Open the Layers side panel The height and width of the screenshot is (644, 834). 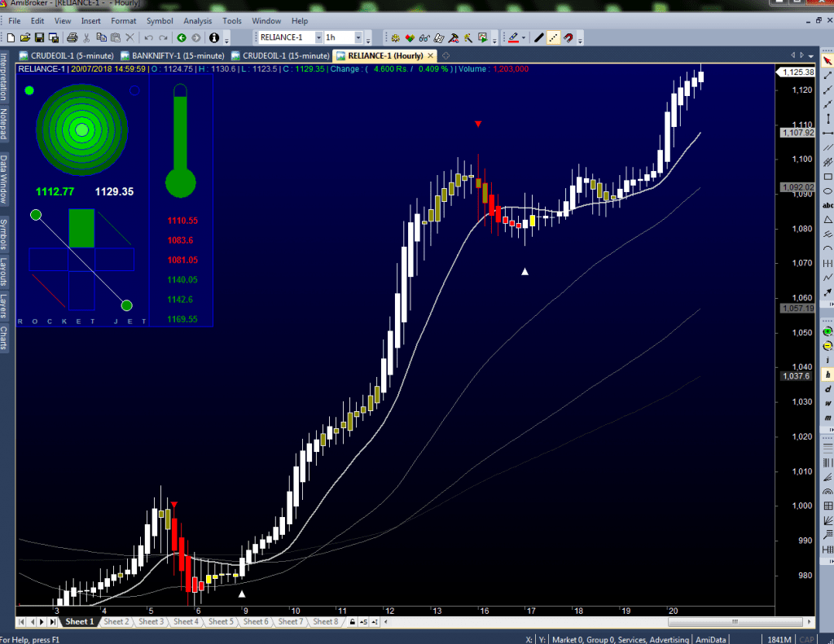[4, 305]
